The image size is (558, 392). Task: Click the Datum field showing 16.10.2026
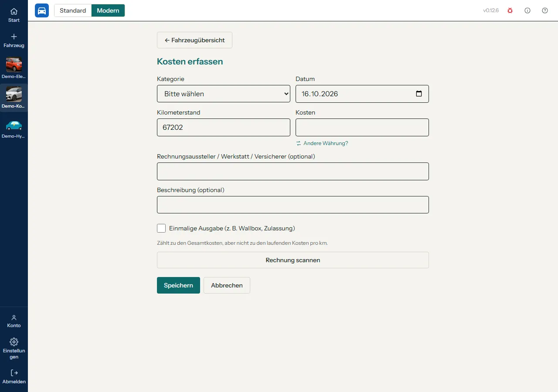pos(362,94)
